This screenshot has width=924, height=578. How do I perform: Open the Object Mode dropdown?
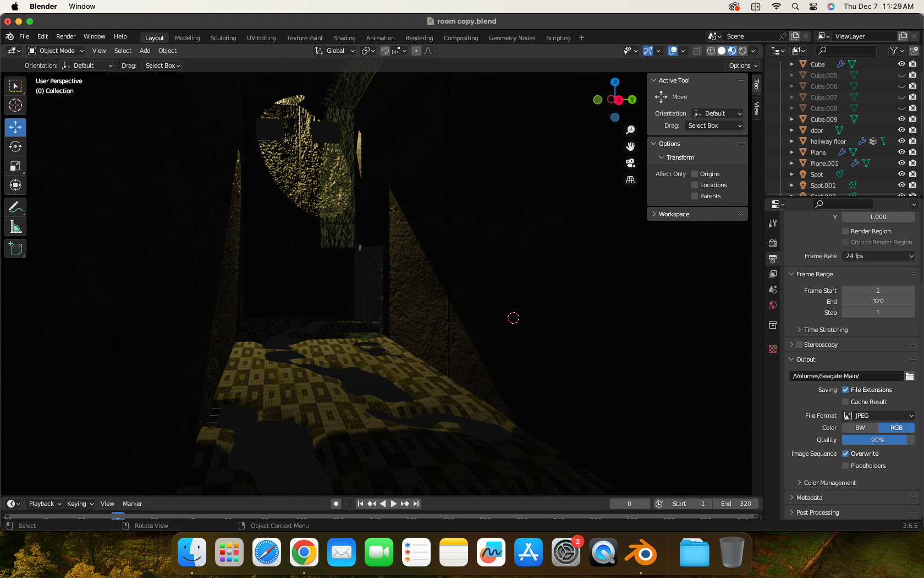[x=56, y=51]
